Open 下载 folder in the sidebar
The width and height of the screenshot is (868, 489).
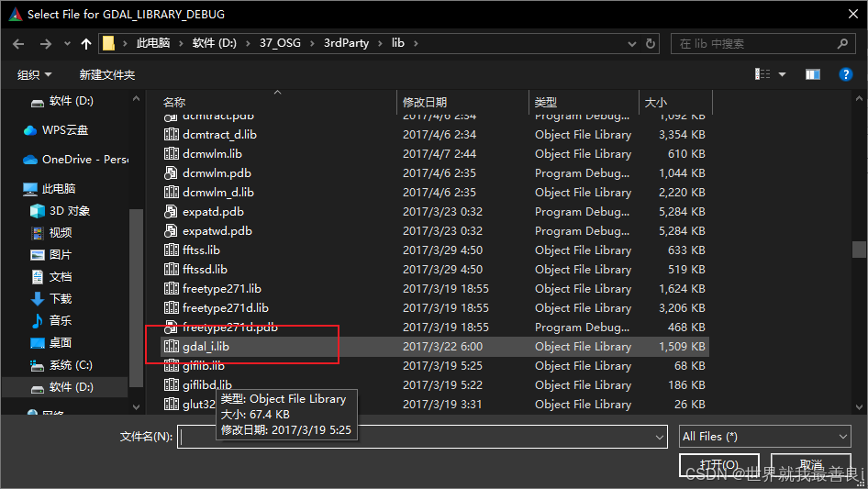tap(51, 299)
